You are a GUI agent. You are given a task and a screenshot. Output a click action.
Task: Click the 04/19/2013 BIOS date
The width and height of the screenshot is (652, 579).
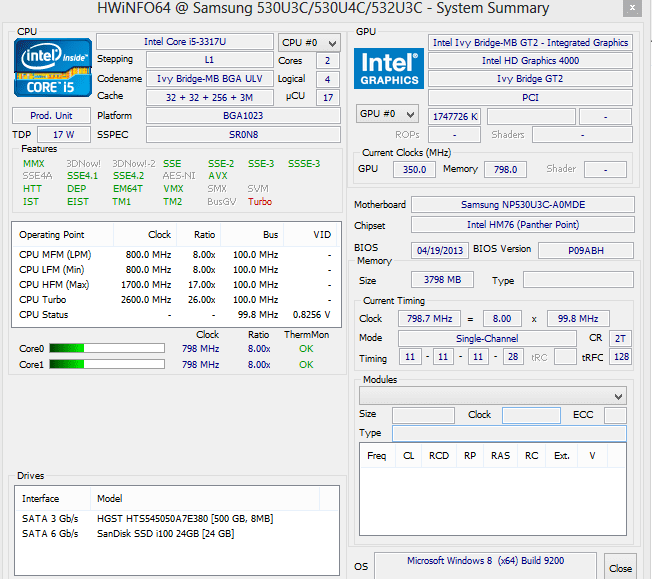click(440, 250)
